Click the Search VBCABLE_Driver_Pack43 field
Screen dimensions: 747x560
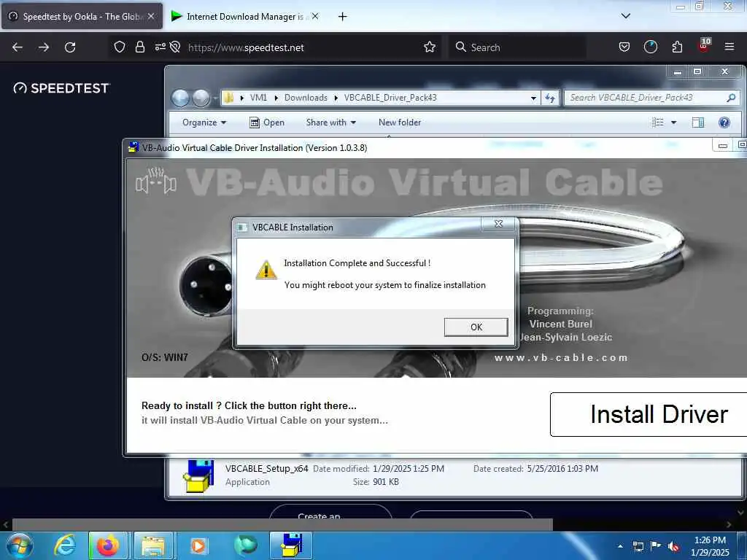click(x=651, y=98)
